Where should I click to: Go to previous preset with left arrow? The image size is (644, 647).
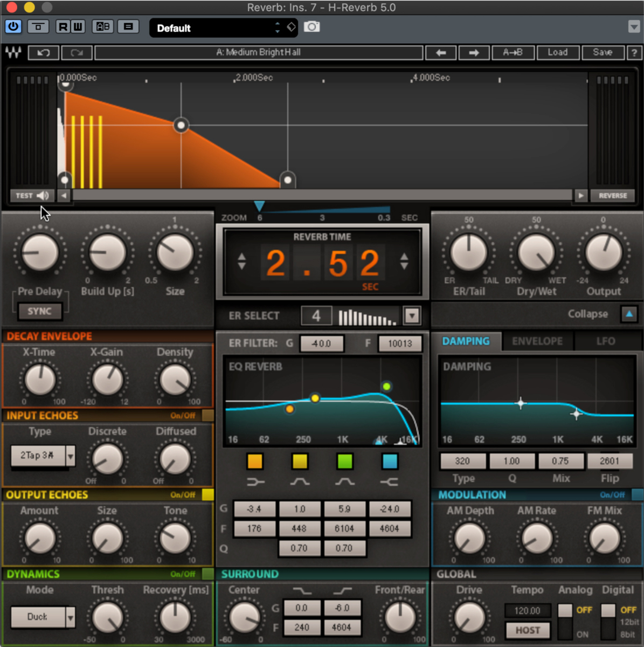click(x=441, y=53)
